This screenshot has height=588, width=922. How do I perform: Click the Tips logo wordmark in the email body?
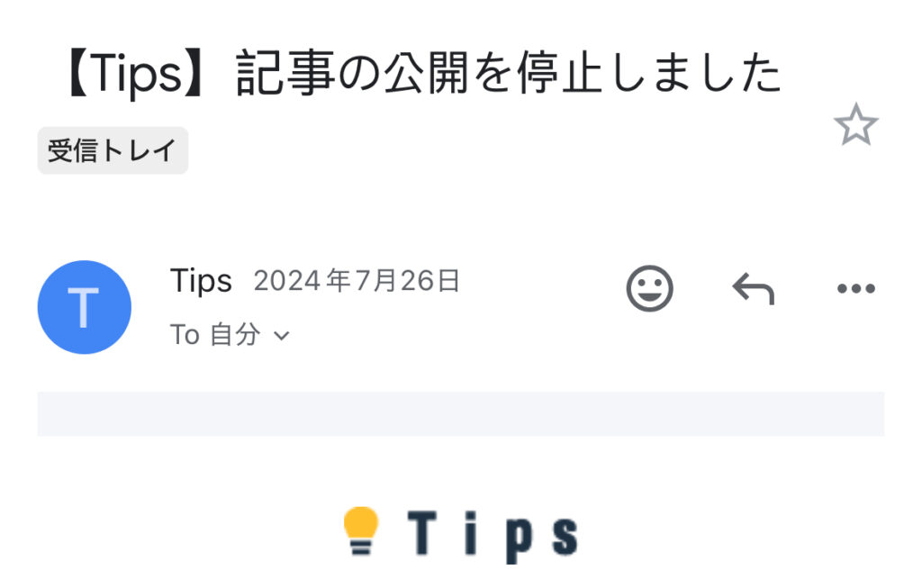[493, 534]
